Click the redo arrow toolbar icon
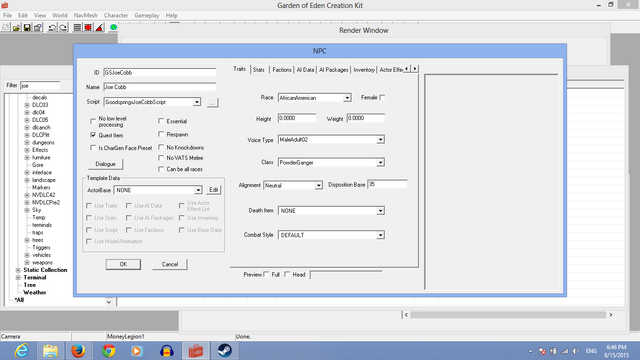This screenshot has width=640, height=360. click(x=63, y=28)
